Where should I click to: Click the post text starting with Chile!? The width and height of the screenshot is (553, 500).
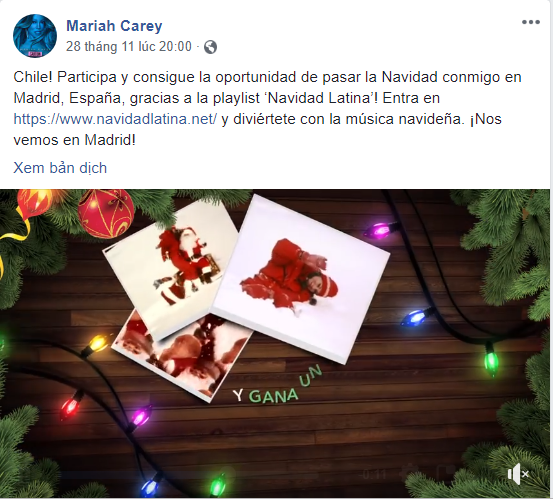(267, 108)
